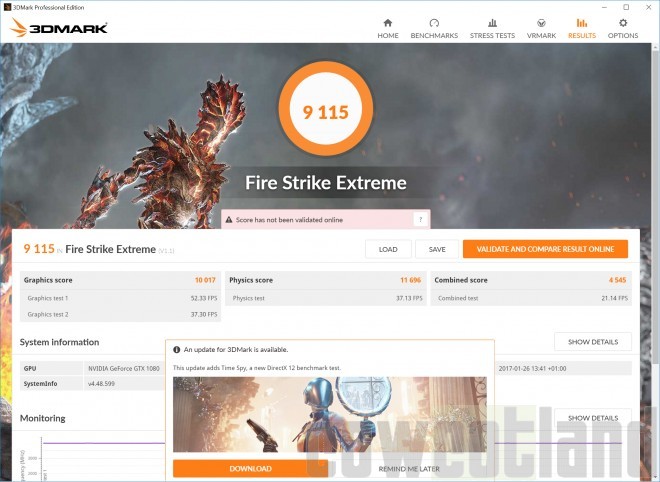Select the Graphics test 2 row
The image size is (660, 482).
point(120,314)
